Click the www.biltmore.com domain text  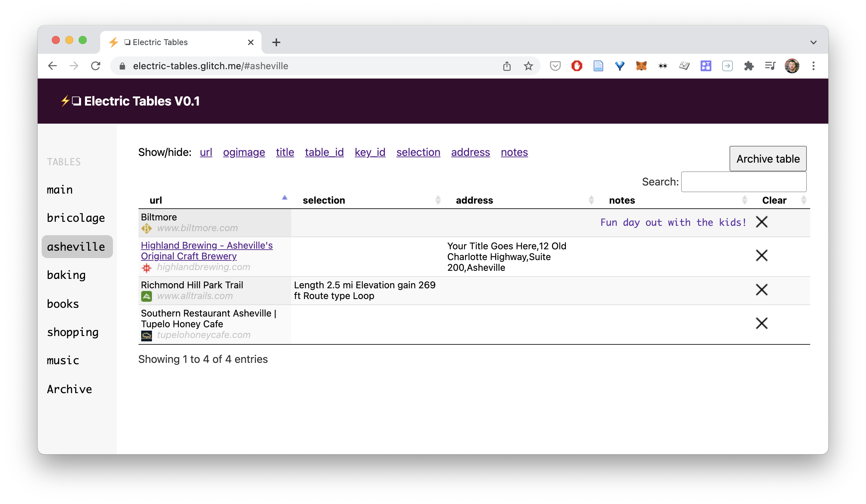(197, 228)
